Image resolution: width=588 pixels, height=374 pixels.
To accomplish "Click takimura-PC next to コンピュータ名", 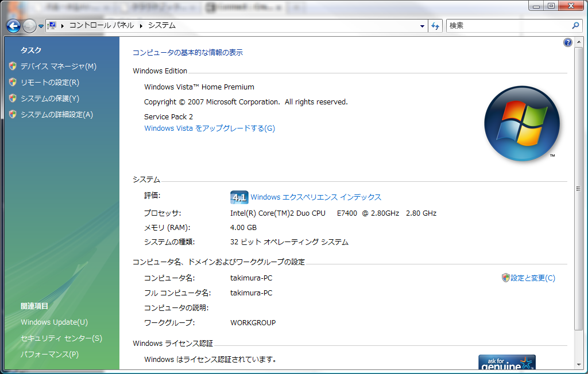I will [252, 278].
